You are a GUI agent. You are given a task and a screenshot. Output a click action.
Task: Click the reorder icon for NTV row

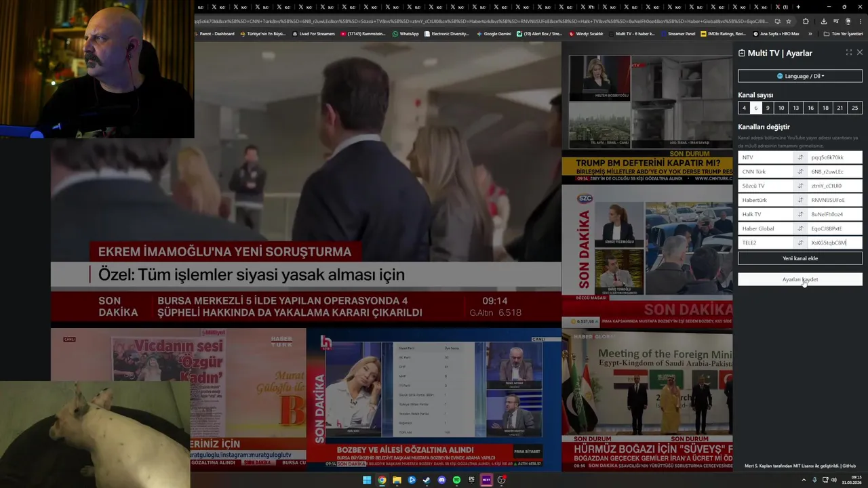800,157
